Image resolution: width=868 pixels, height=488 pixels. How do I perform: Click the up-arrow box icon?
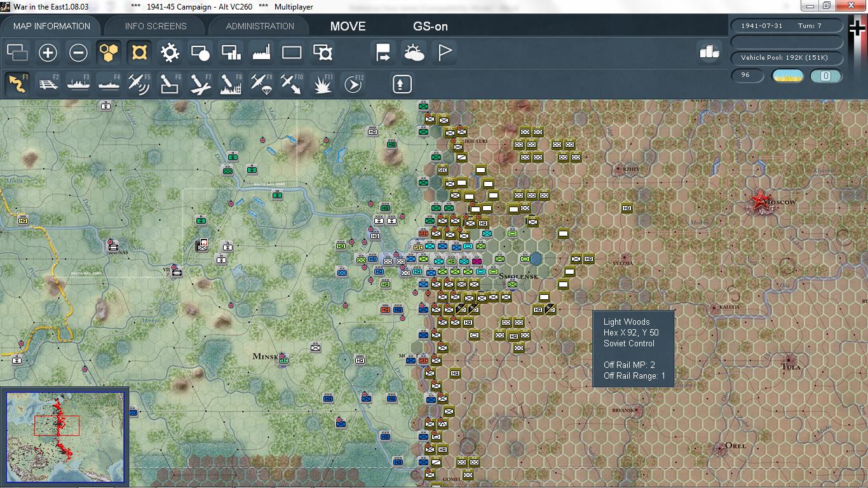(402, 84)
